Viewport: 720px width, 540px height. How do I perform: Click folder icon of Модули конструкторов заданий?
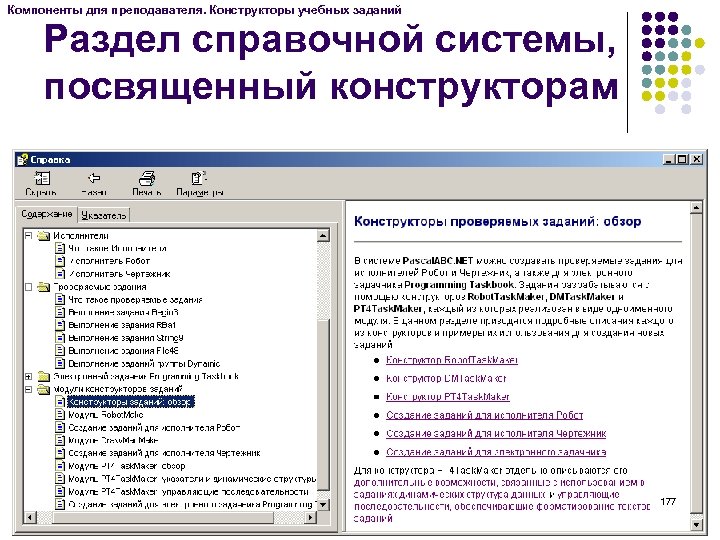point(44,389)
